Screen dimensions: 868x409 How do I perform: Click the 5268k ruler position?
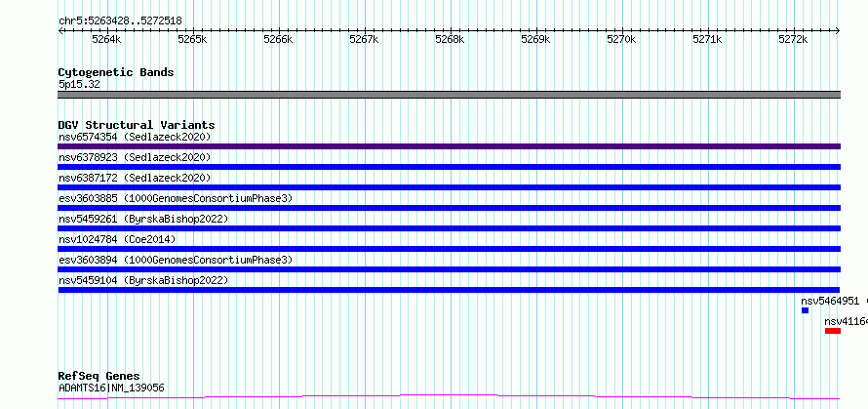coord(450,40)
